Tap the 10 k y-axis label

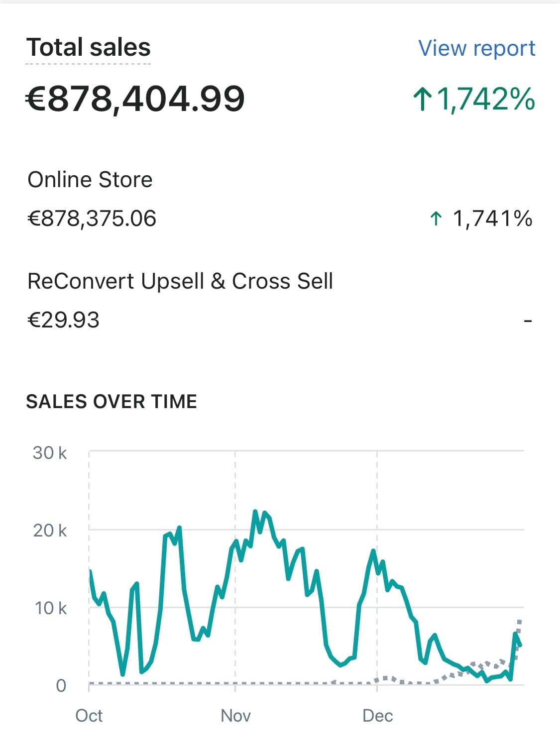50,608
